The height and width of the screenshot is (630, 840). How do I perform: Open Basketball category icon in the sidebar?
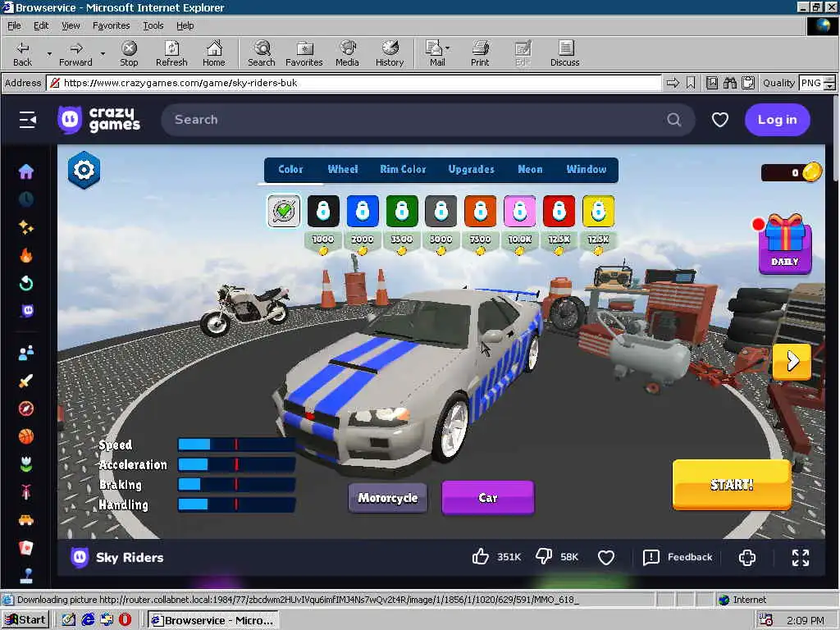tap(26, 436)
